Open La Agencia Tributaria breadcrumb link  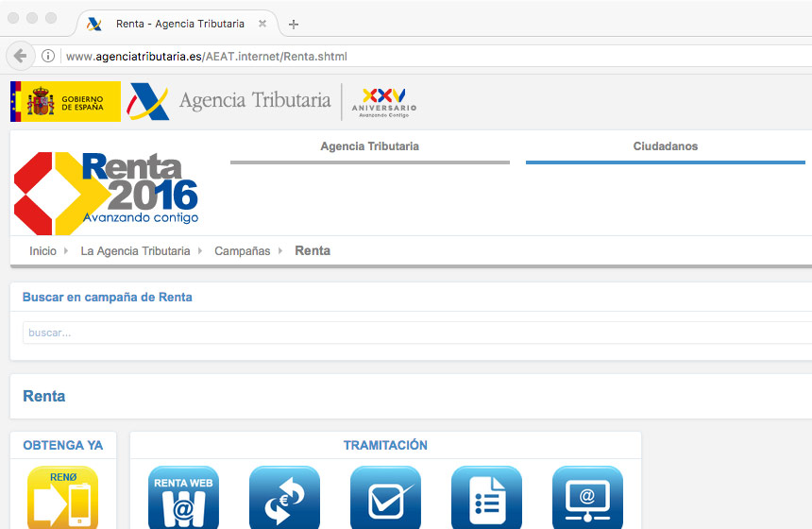135,251
